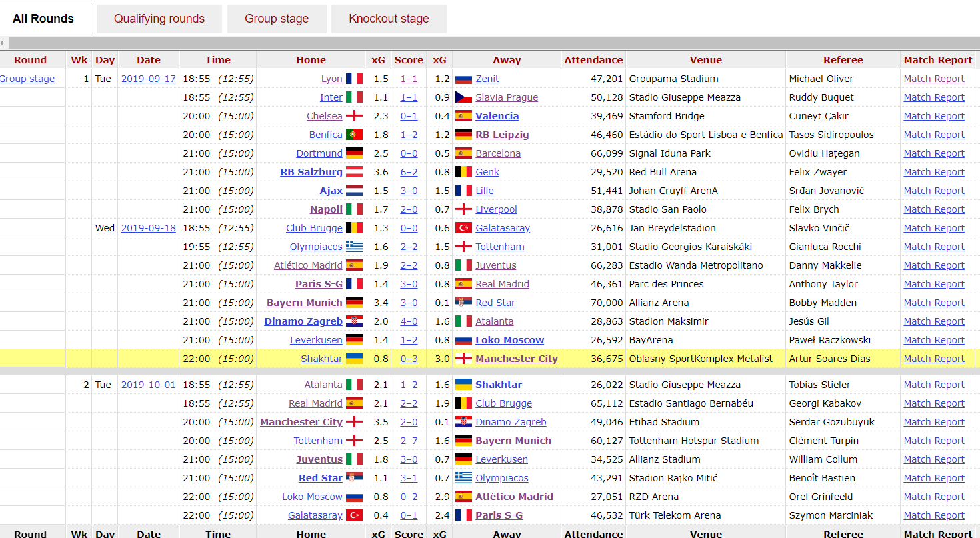Screen dimensions: 980x538
Task: Click the Italian flag beside Inter
Action: (354, 97)
